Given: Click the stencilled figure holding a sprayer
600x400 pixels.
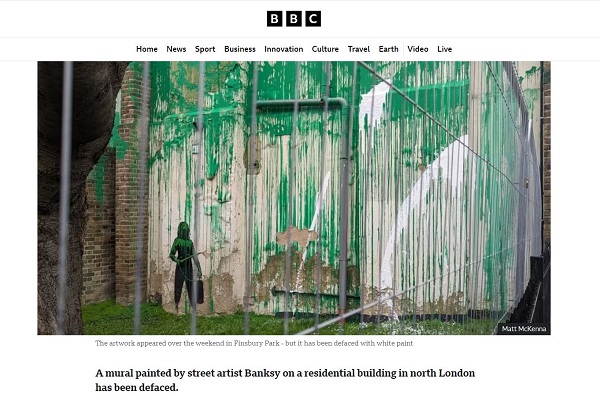Looking at the screenshot, I should (x=186, y=266).
